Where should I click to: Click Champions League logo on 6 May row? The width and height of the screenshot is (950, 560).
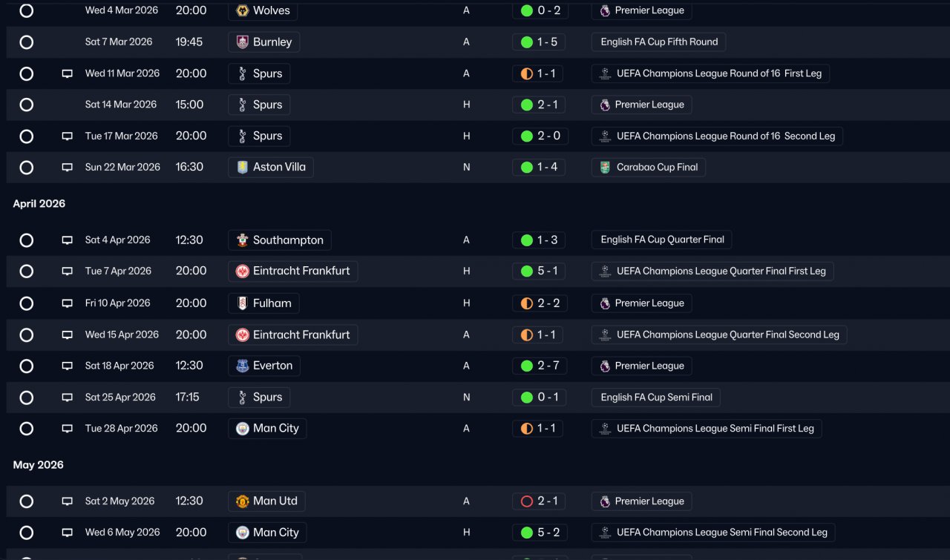(x=606, y=533)
